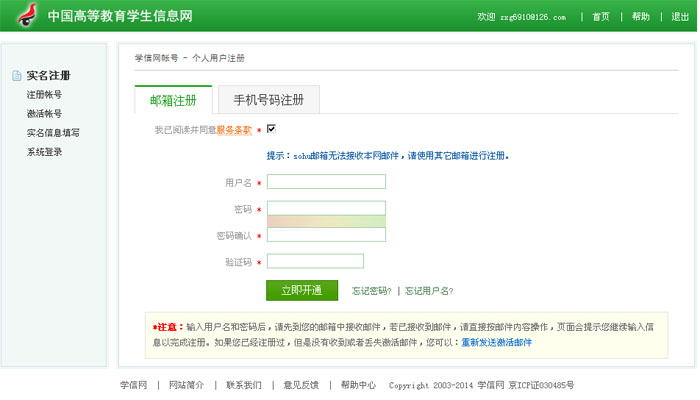
Task: Open the 服务条款 terms link
Action: click(234, 130)
